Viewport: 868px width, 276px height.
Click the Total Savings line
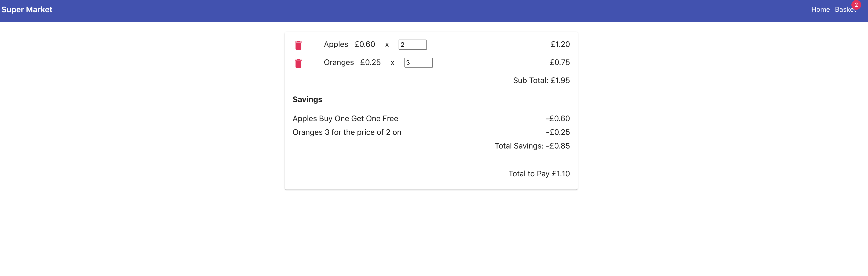[532, 146]
